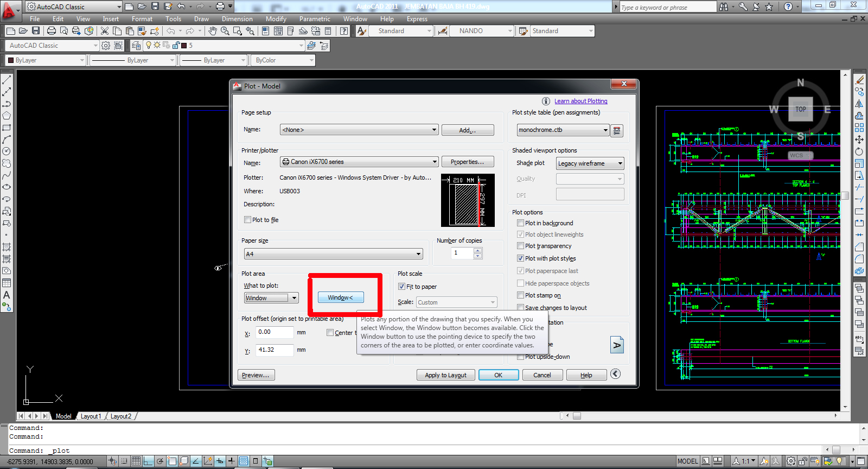
Task: Enable the Center the plot checkbox
Action: coord(330,333)
